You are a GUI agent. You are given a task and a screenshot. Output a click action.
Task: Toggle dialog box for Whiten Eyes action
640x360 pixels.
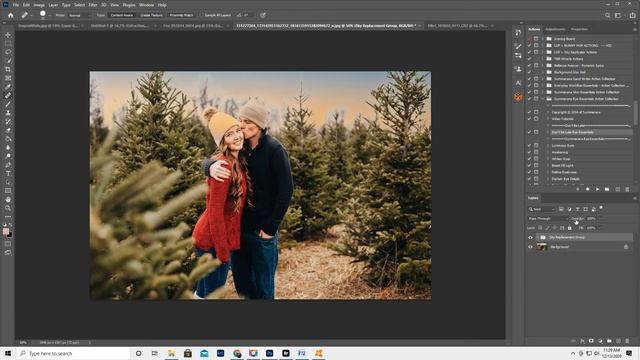[536, 159]
